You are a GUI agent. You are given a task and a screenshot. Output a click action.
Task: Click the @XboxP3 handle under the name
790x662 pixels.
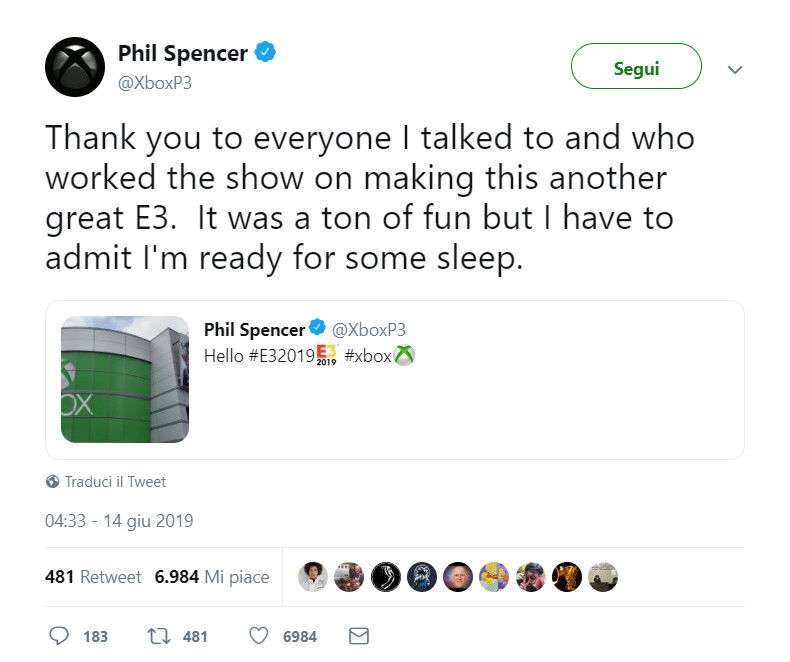coord(155,83)
